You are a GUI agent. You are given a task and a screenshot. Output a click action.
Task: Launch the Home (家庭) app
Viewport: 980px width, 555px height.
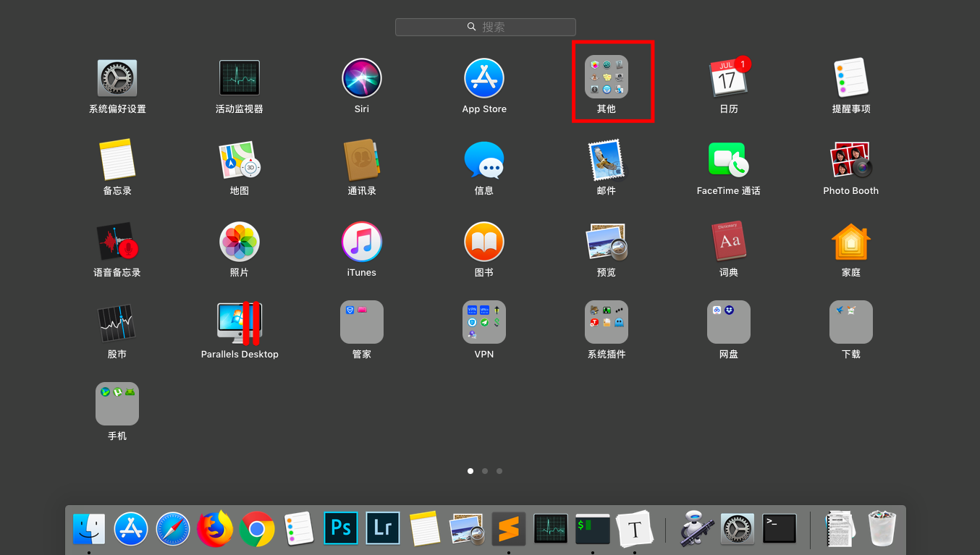coord(850,242)
